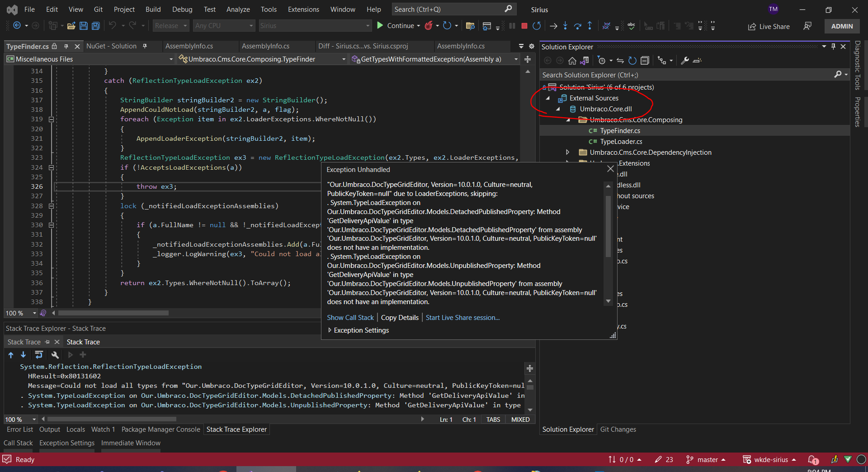Screen dimensions: 868x472
Task: Click the master branch indicator in status bar
Action: [705, 460]
